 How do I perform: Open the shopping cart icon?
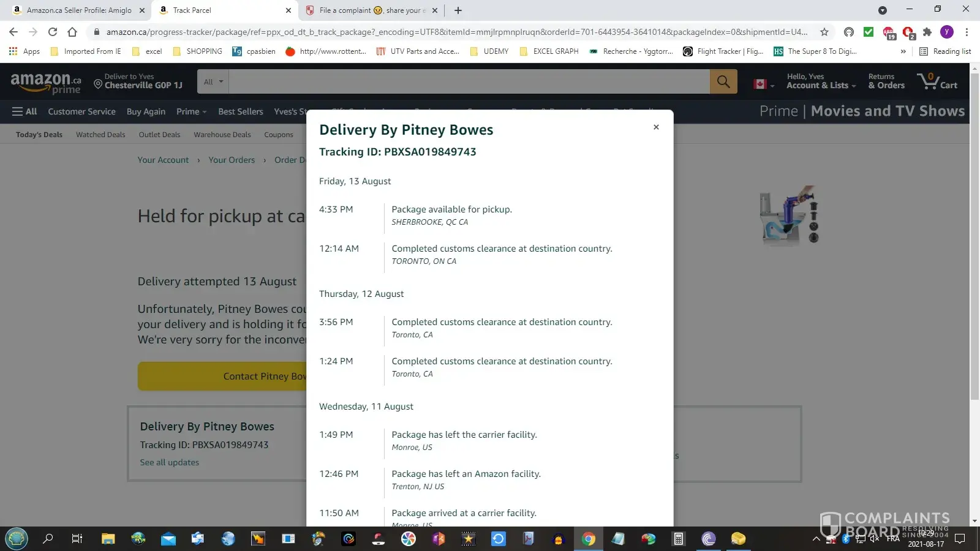click(937, 81)
